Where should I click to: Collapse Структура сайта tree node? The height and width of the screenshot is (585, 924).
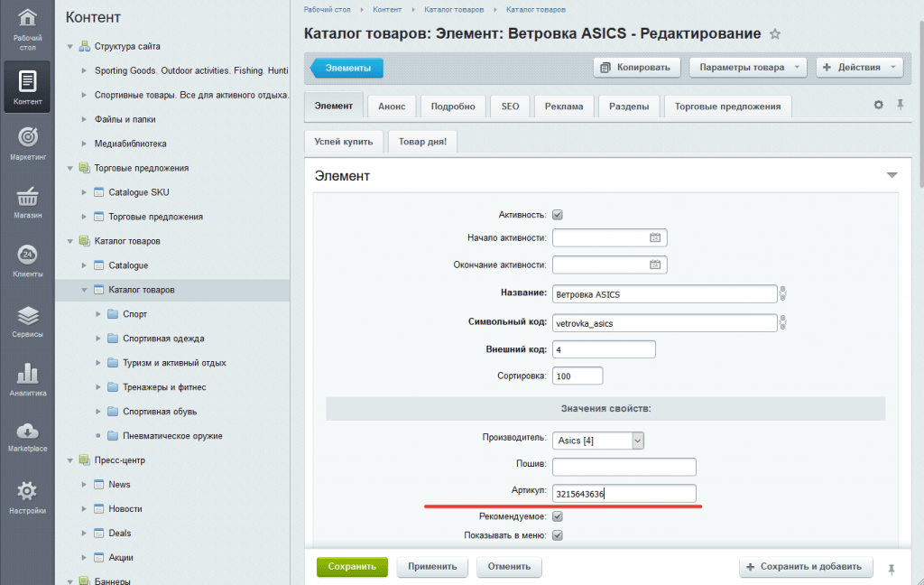pos(69,46)
